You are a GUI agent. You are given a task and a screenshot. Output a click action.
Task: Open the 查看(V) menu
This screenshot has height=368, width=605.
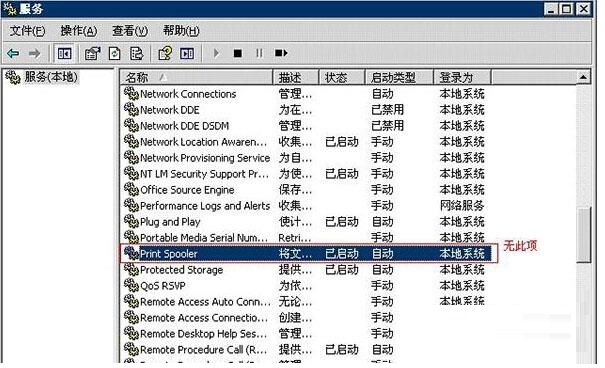point(130,31)
